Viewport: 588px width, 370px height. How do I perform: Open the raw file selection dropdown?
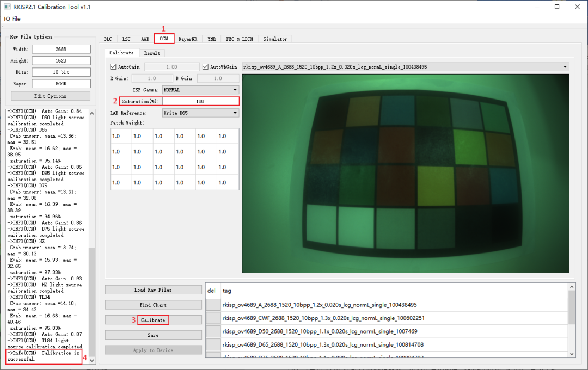pyautogui.click(x=405, y=67)
